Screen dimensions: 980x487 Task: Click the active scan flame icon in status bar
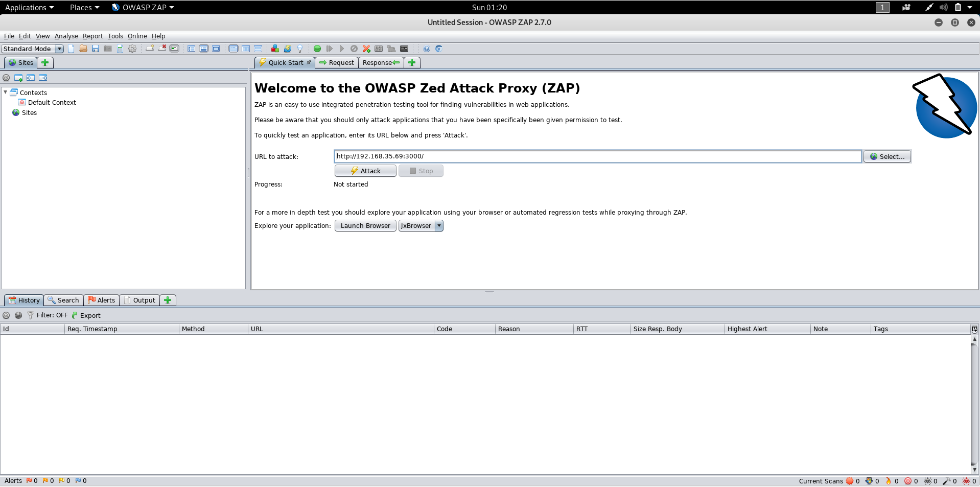889,481
